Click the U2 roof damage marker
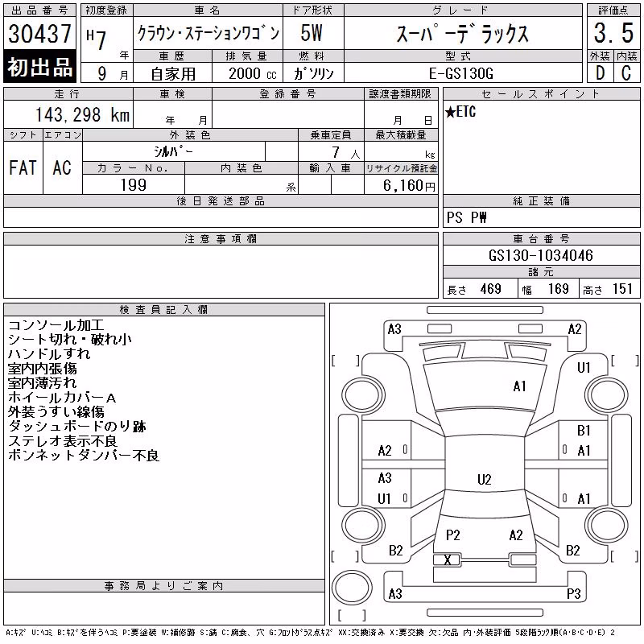644x644 pixels. click(485, 479)
